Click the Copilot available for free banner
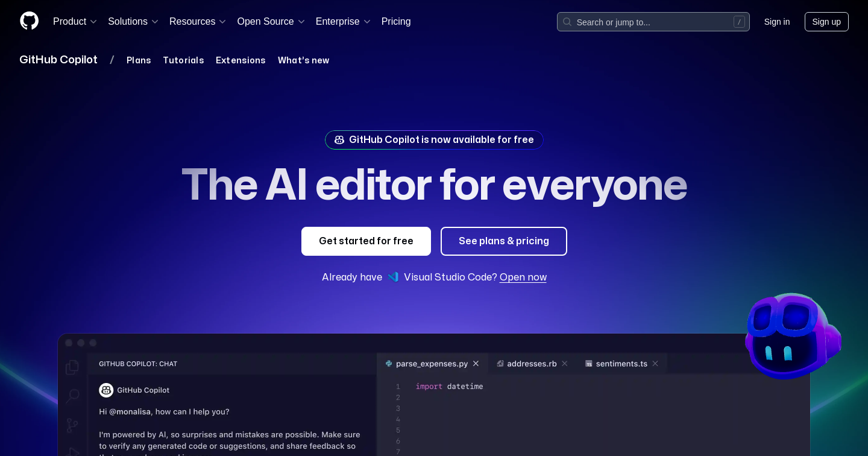 point(434,140)
